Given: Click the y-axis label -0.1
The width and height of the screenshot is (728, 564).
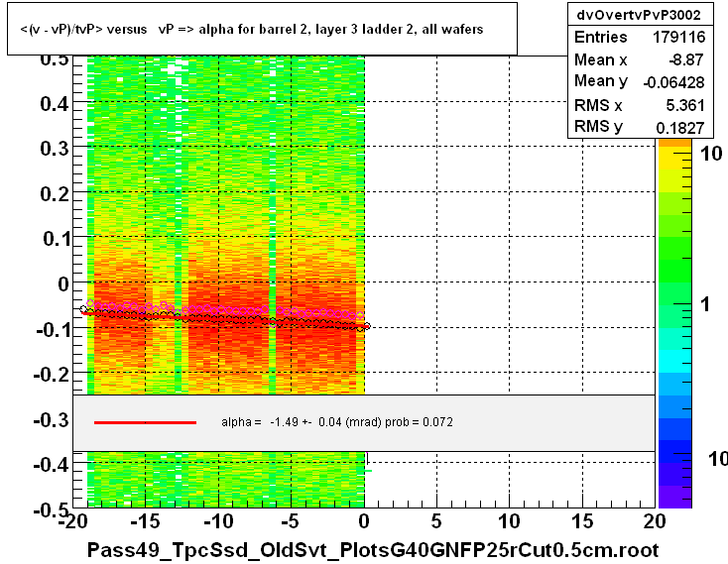Looking at the screenshot, I should pyautogui.click(x=52, y=330).
